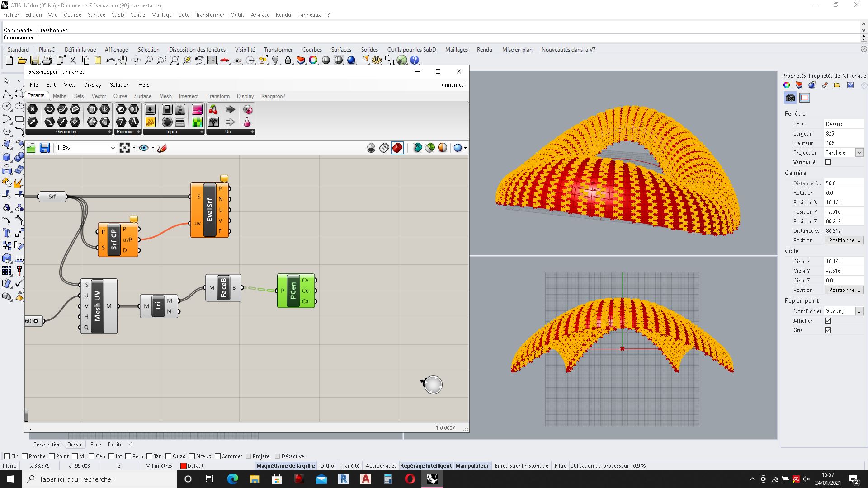
Task: Toggle the Proche object snap checkbox
Action: [x=25, y=456]
